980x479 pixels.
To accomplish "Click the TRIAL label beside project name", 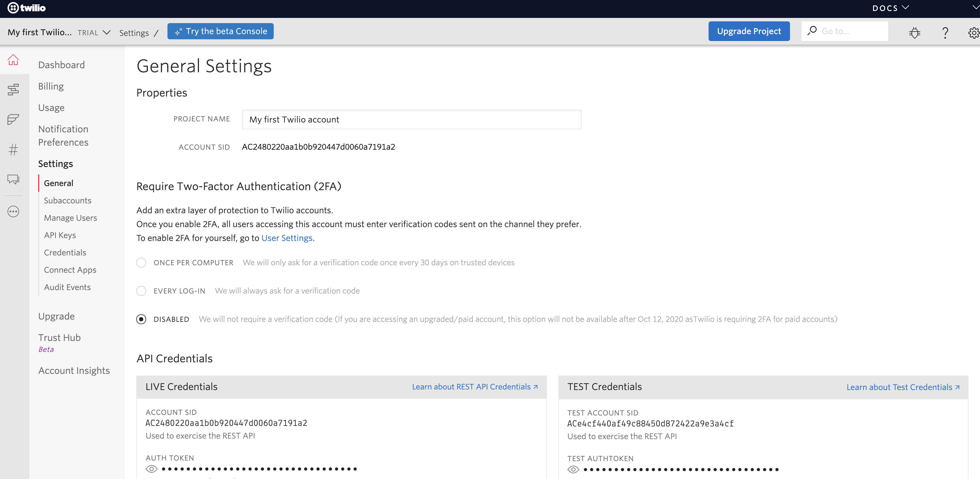I will (88, 33).
